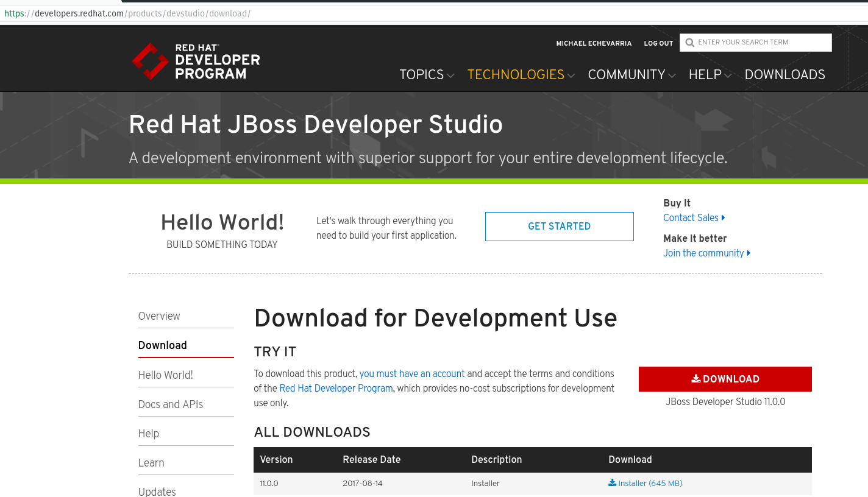Click the red DOWNLOAD button
Screen dimensions: 868x497
pos(725,379)
